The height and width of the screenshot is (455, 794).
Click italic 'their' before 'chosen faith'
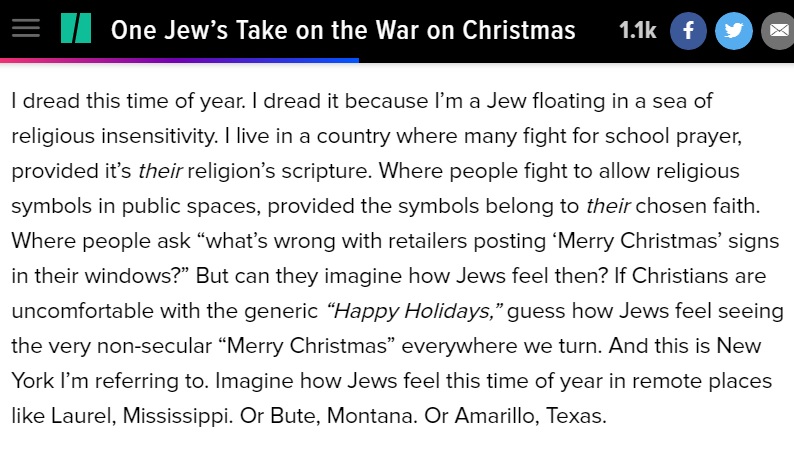point(608,206)
